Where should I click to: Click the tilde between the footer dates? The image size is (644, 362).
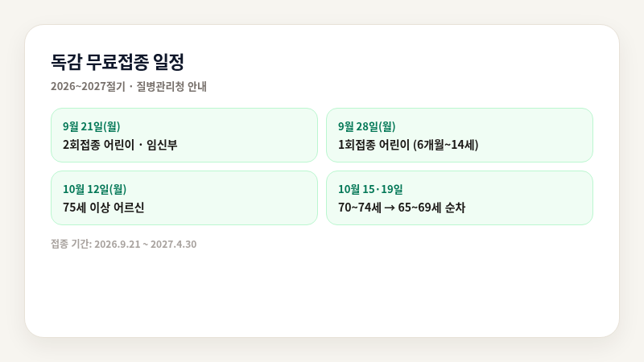[x=146, y=245]
